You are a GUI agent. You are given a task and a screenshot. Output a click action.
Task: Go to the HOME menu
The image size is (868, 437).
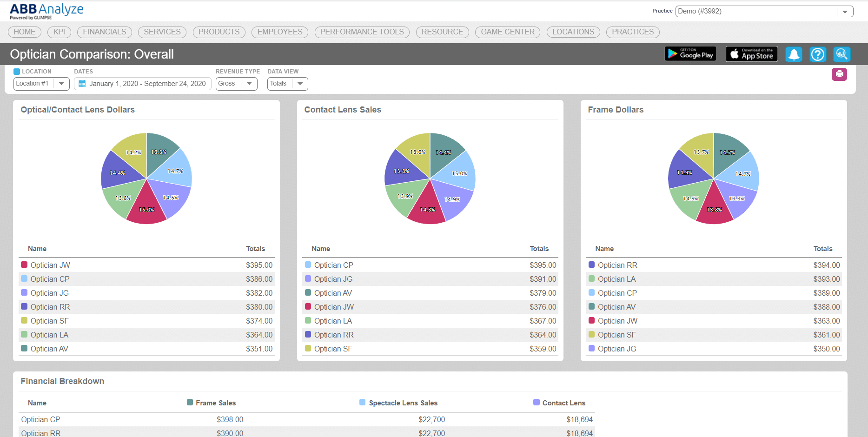click(25, 32)
